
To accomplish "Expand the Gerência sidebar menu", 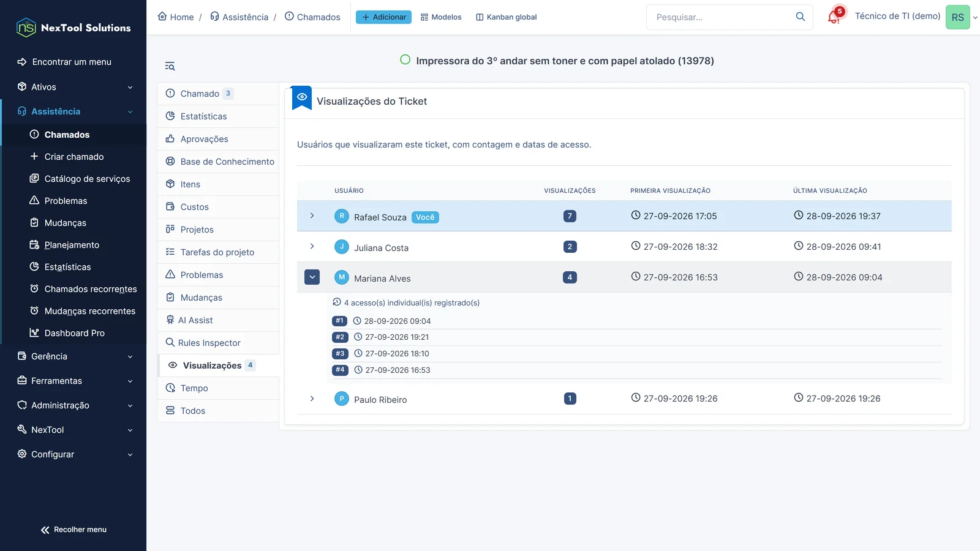I will point(73,356).
